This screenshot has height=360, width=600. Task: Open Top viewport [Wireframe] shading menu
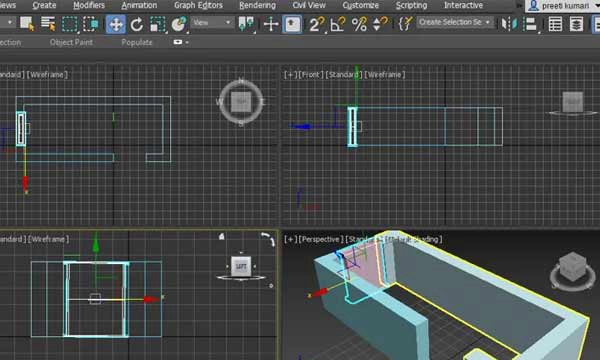tap(47, 75)
